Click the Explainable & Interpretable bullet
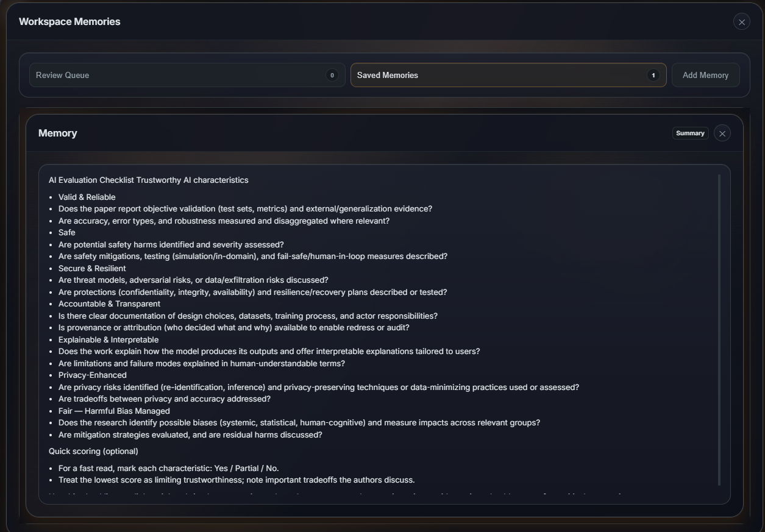 [109, 340]
